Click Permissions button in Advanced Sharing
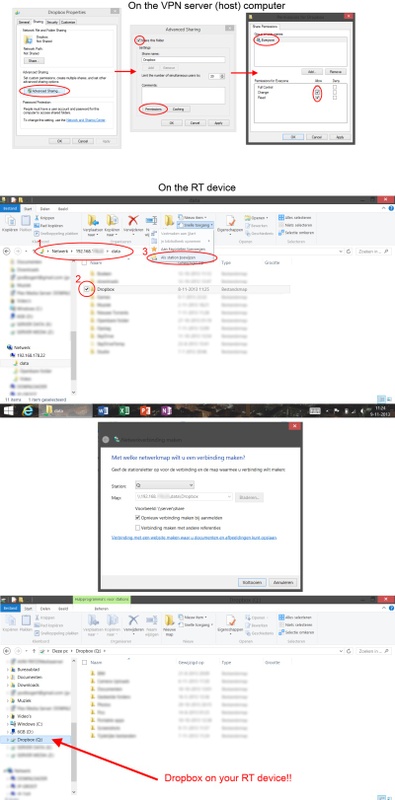The image size is (395, 800). (154, 109)
